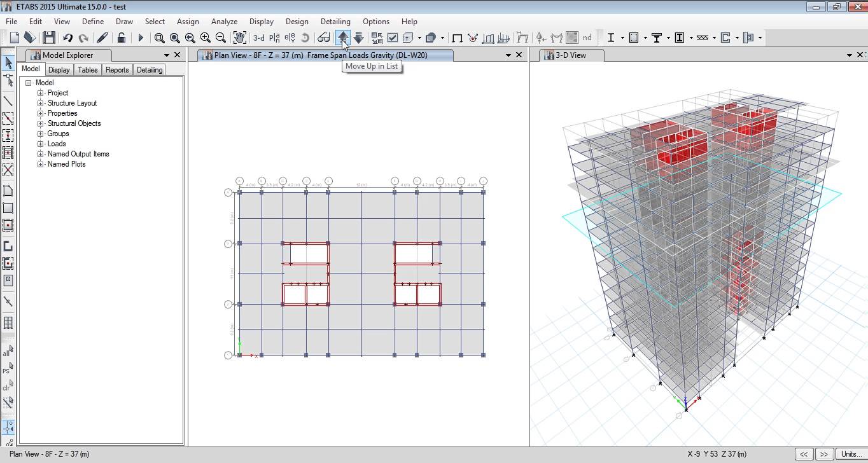Click the Move Down in List arrow
The width and height of the screenshot is (868, 463).
(358, 38)
